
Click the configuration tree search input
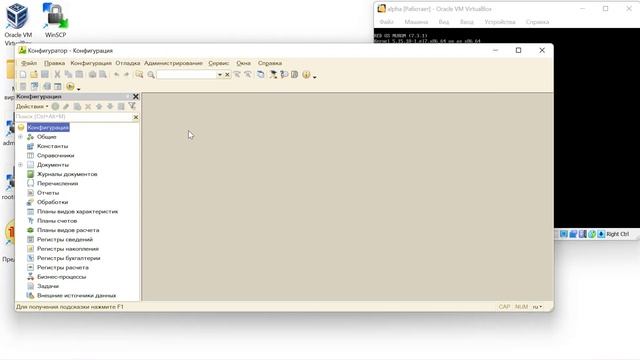tap(74, 117)
